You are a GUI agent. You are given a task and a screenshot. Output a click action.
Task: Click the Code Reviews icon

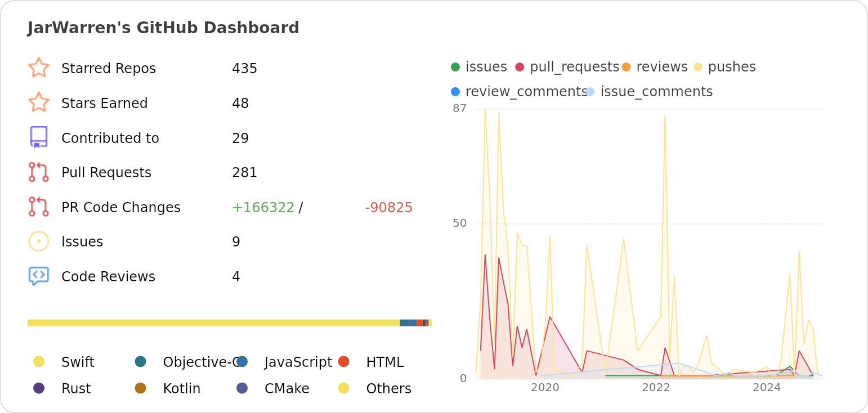click(x=39, y=276)
